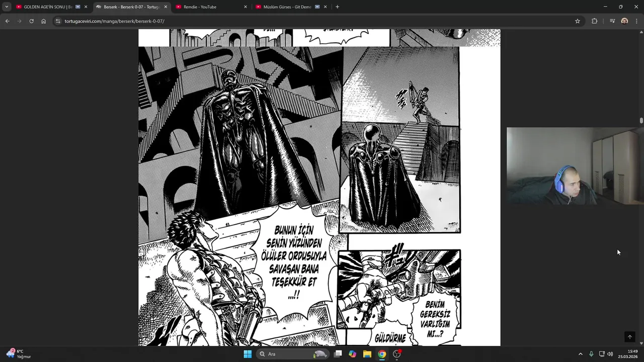Open network settings from the tray

click(x=602, y=354)
